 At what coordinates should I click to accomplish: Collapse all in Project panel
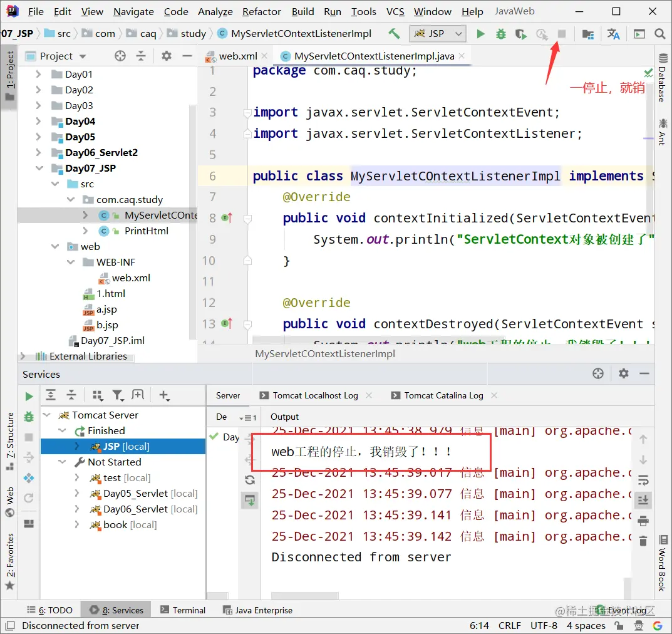(x=141, y=56)
